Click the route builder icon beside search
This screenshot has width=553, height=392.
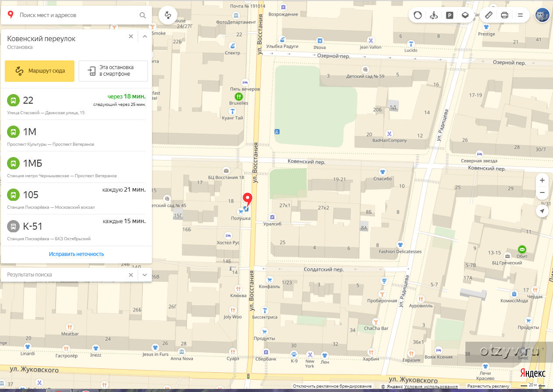168,15
